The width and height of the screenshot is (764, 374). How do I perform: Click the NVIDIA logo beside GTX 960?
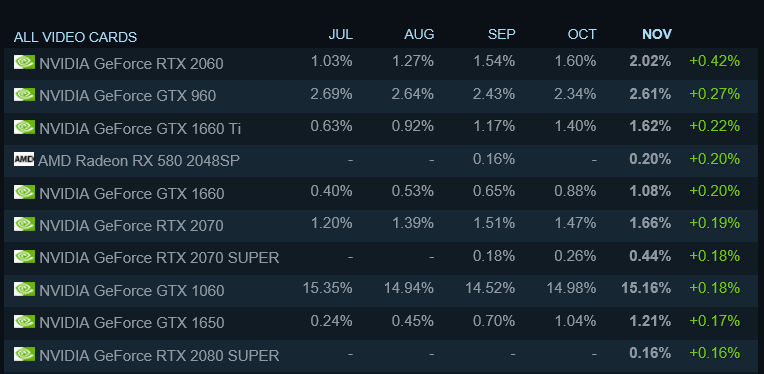pos(24,94)
